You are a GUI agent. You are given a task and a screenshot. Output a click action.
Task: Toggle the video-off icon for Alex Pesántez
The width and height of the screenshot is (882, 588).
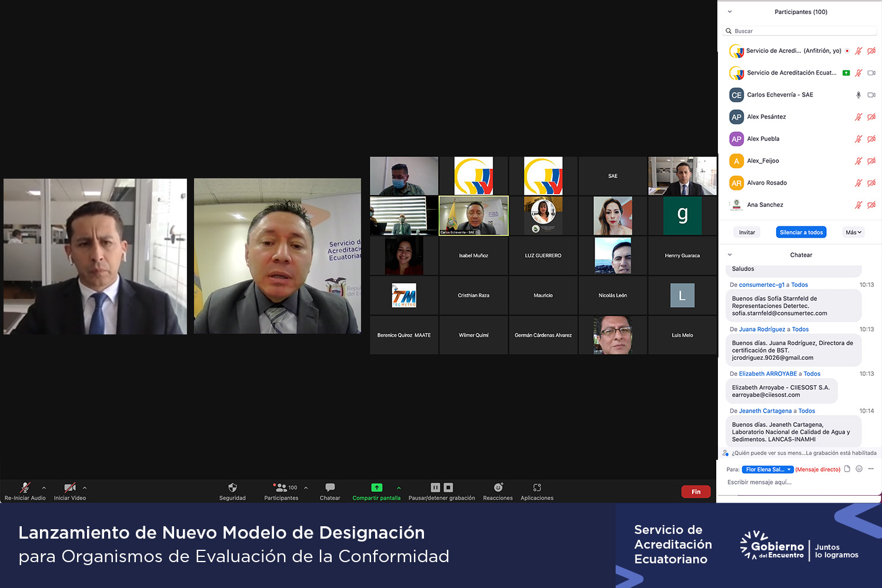871,117
